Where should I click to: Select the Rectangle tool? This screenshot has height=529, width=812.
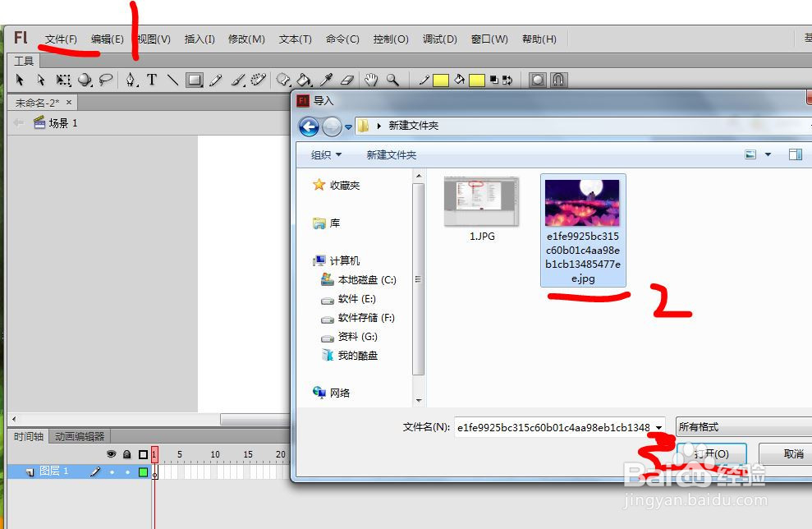195,80
